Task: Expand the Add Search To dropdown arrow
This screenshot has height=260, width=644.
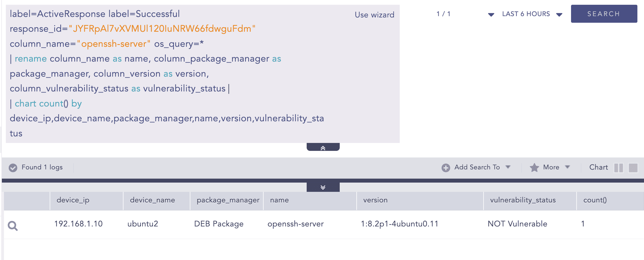Action: coord(508,167)
